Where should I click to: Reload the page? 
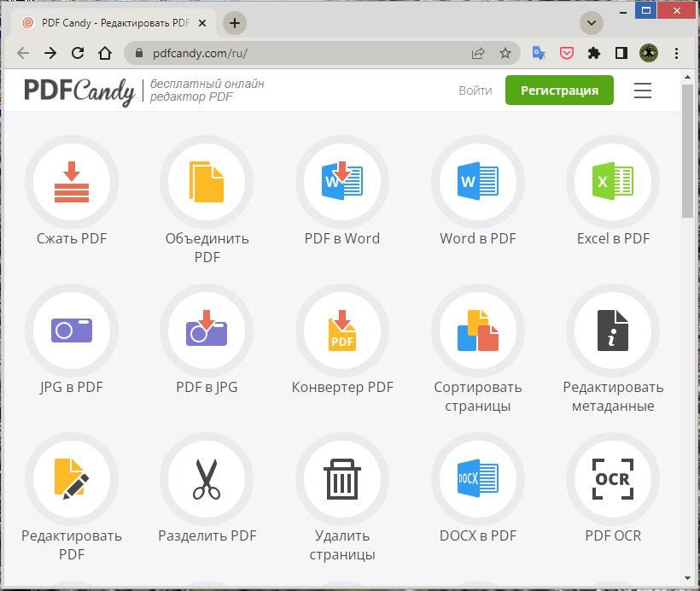pos(78,53)
